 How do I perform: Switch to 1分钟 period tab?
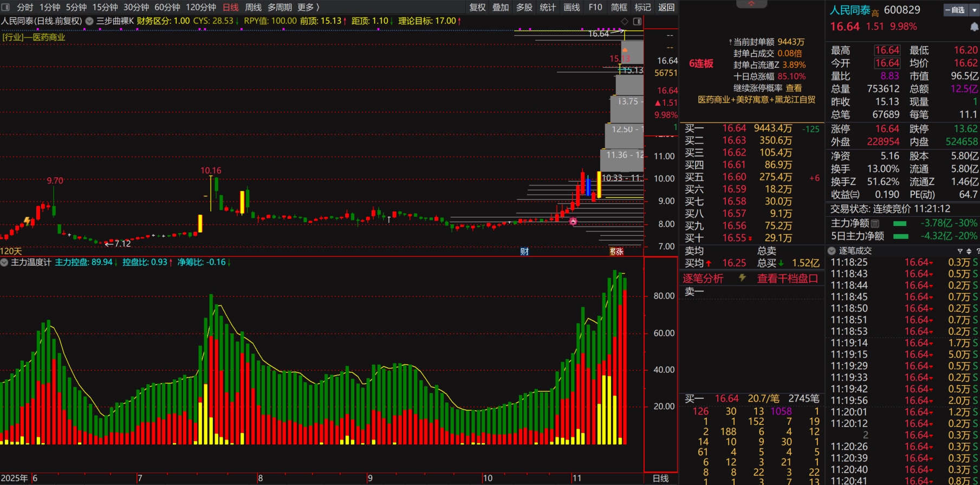coord(50,7)
